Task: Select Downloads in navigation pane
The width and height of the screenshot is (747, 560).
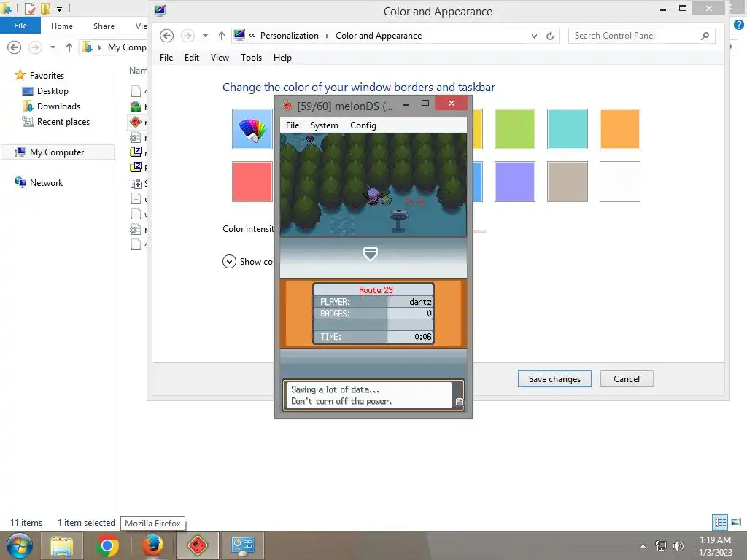Action: 58,106
